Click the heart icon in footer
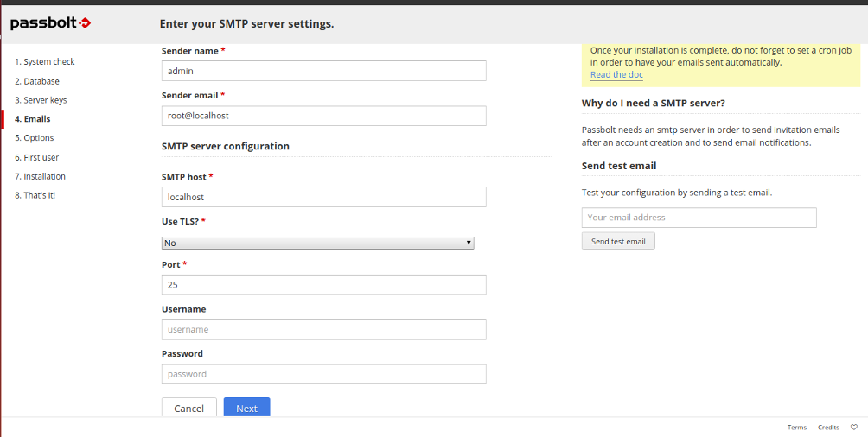The image size is (868, 437). pyautogui.click(x=854, y=427)
